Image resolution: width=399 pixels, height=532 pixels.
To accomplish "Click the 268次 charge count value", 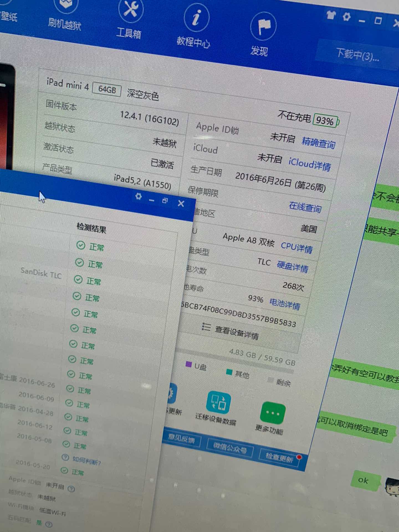I will [293, 286].
